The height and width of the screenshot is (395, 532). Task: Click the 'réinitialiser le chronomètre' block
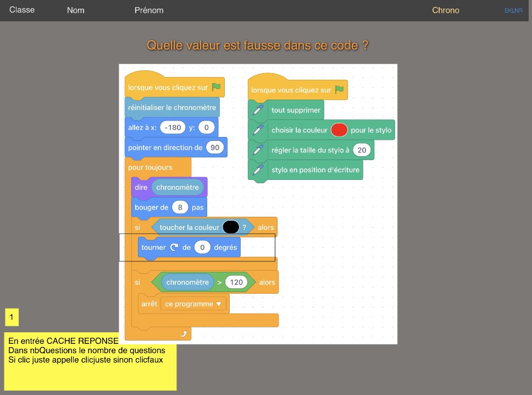pyautogui.click(x=172, y=107)
